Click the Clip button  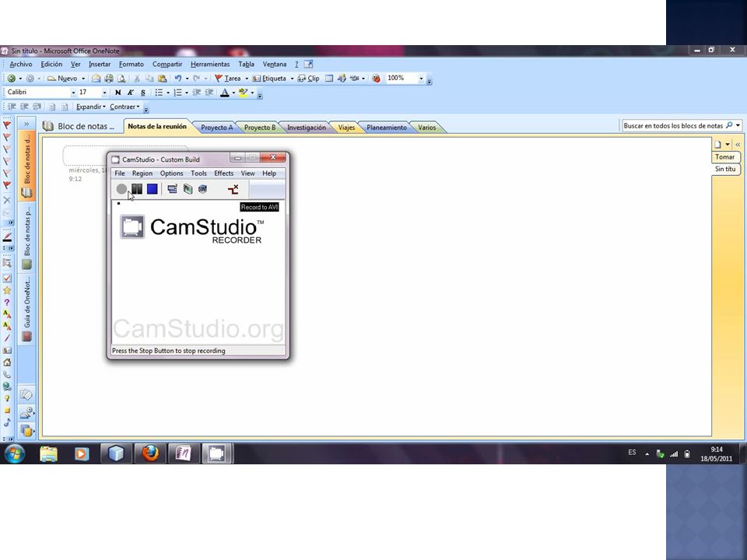(308, 78)
